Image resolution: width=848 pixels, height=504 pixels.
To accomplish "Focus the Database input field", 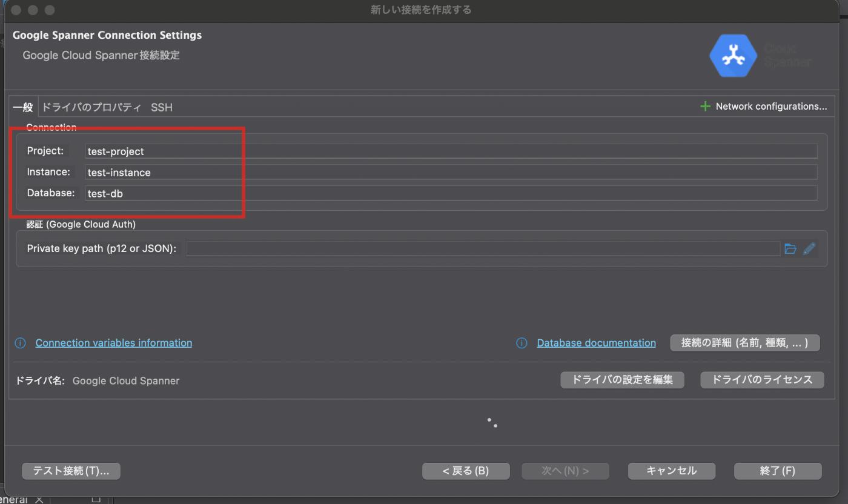I will pos(451,193).
